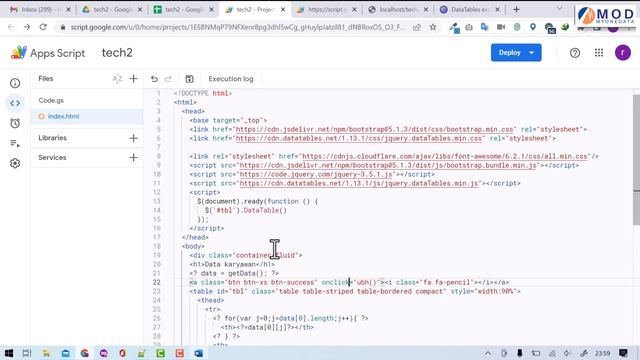Open a new browser tab
The image size is (640, 360).
click(x=516, y=9)
